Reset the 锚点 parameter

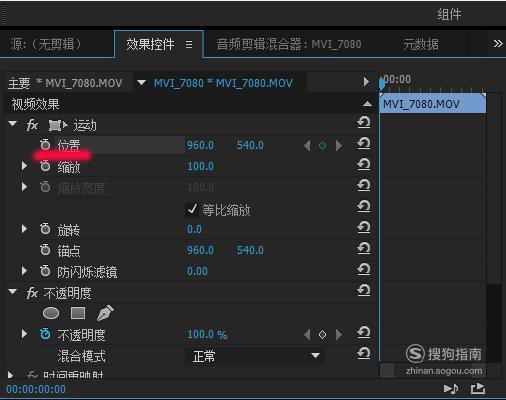[364, 248]
